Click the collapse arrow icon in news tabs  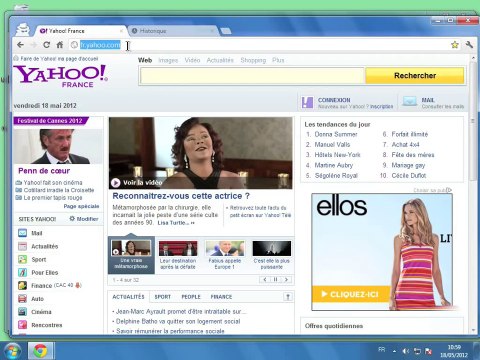[288, 297]
